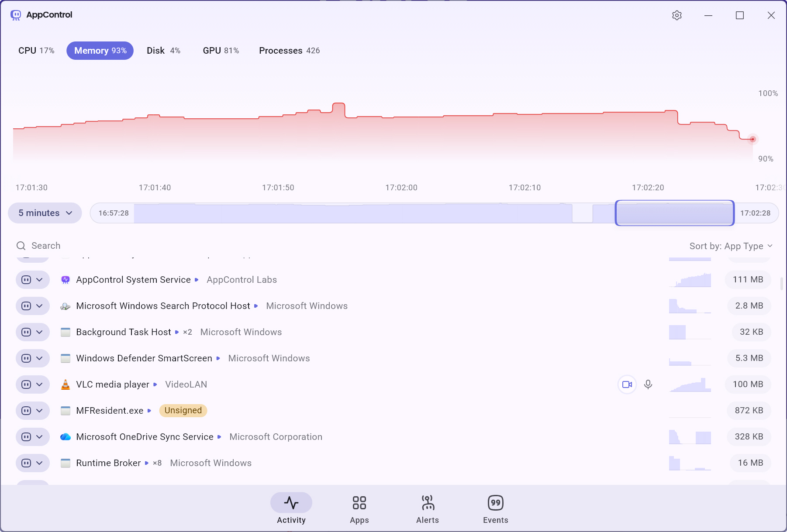Open the 5 minutes time range dropdown
787x532 pixels.
(x=45, y=213)
